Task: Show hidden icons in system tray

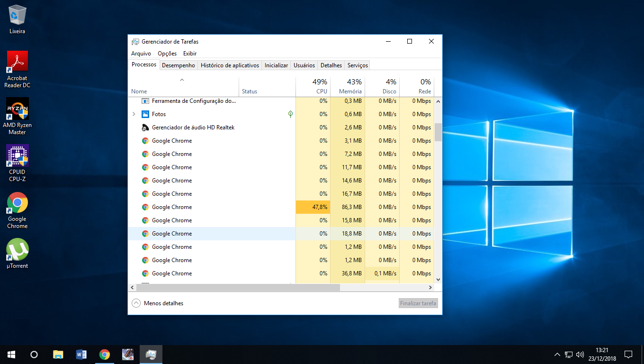Action: [557, 354]
